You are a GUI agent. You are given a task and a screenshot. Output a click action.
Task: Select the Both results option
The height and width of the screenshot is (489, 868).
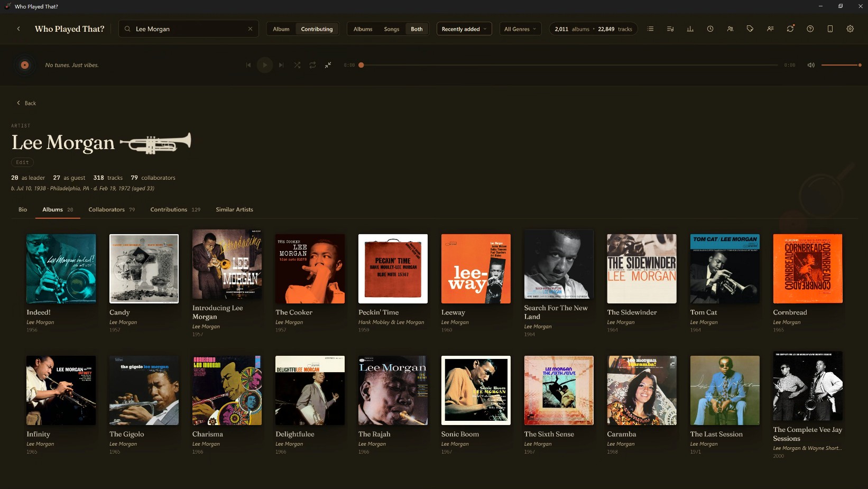pos(417,29)
